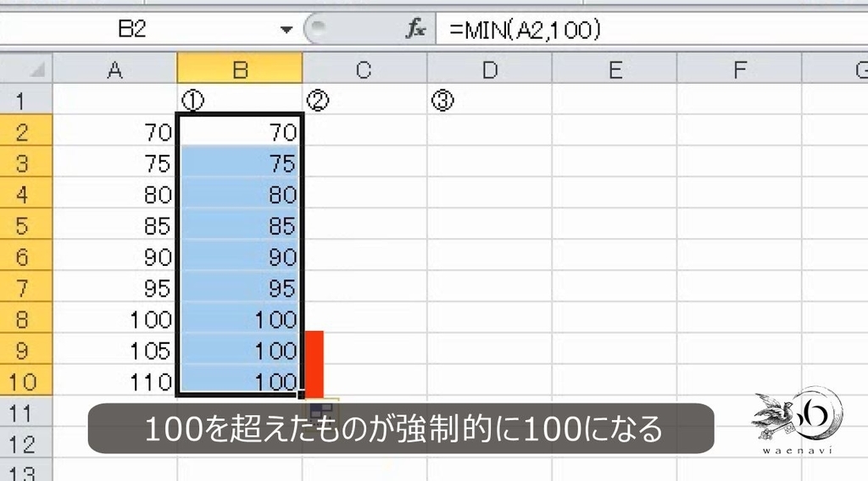Click cell C1 containing ②
This screenshot has height=481, width=868.
coord(364,100)
